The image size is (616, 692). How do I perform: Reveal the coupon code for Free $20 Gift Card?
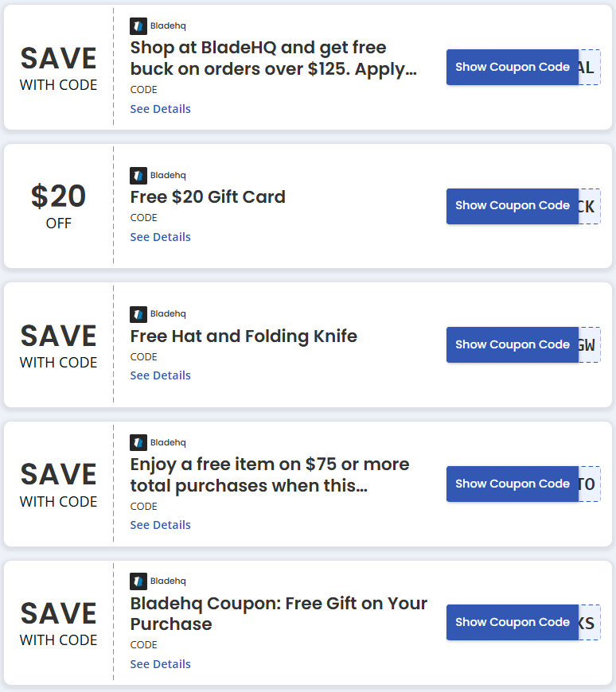[x=512, y=205]
